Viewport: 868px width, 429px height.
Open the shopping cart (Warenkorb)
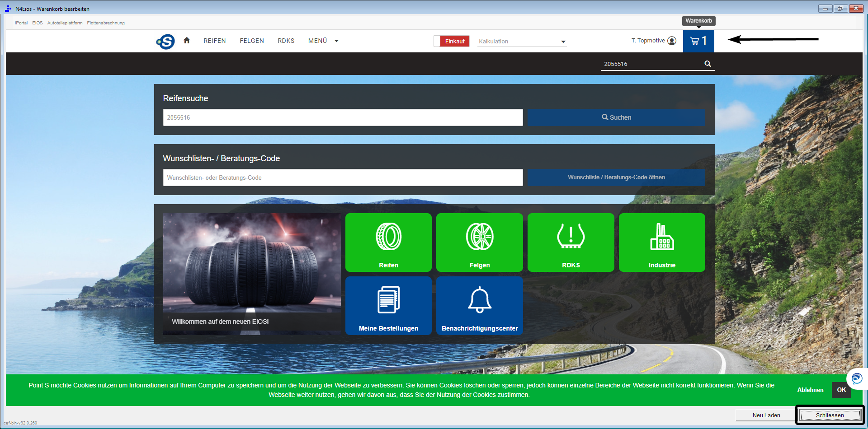(x=698, y=41)
